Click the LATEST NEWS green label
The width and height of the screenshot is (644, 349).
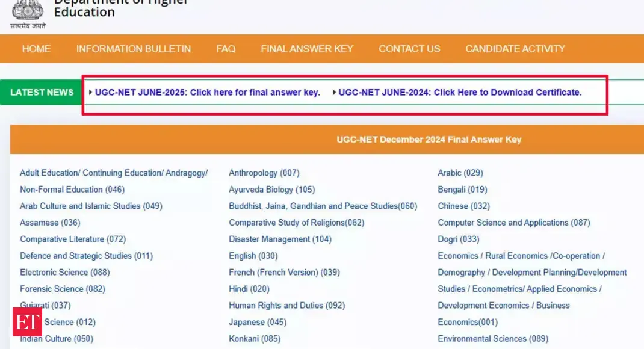[x=42, y=93]
